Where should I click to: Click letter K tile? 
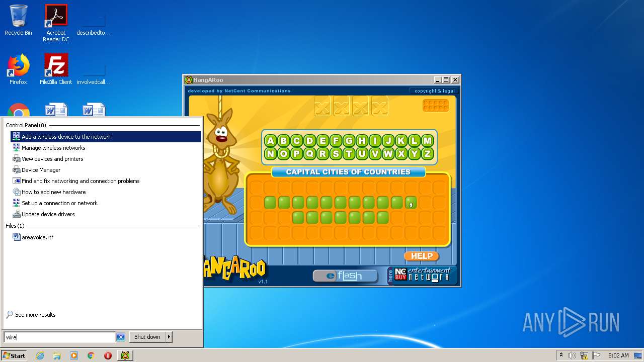401,141
